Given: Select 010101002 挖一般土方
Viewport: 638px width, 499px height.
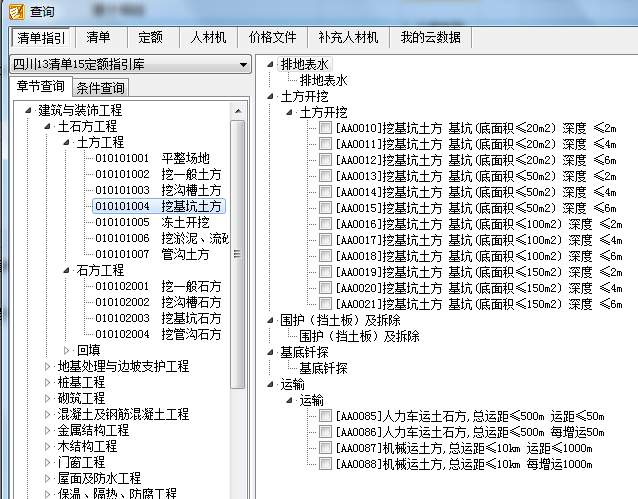Looking at the screenshot, I should (x=158, y=174).
